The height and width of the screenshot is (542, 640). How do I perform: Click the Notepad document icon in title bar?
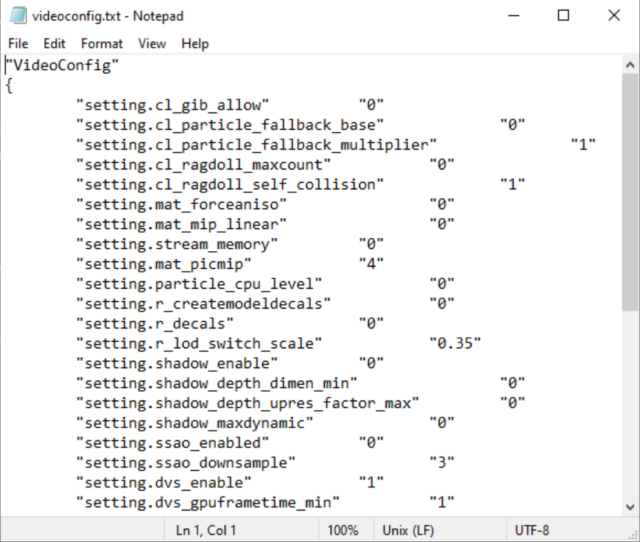18,16
